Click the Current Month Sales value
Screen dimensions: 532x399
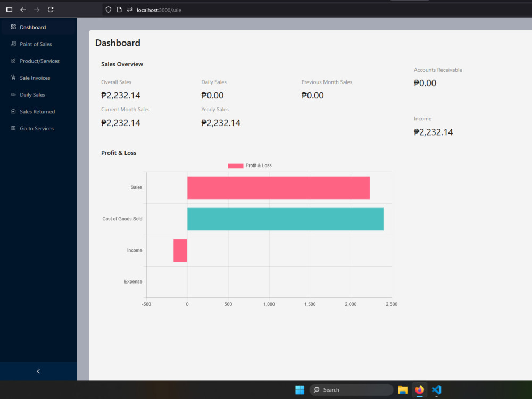(120, 123)
